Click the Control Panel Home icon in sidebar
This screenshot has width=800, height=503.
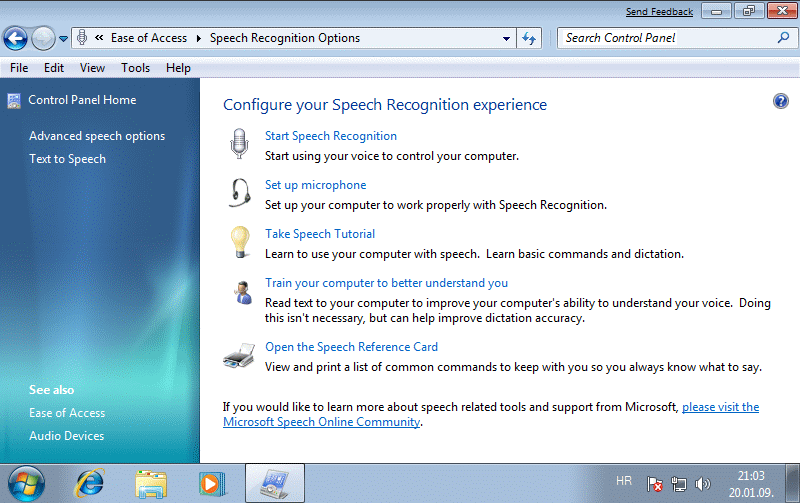14,100
